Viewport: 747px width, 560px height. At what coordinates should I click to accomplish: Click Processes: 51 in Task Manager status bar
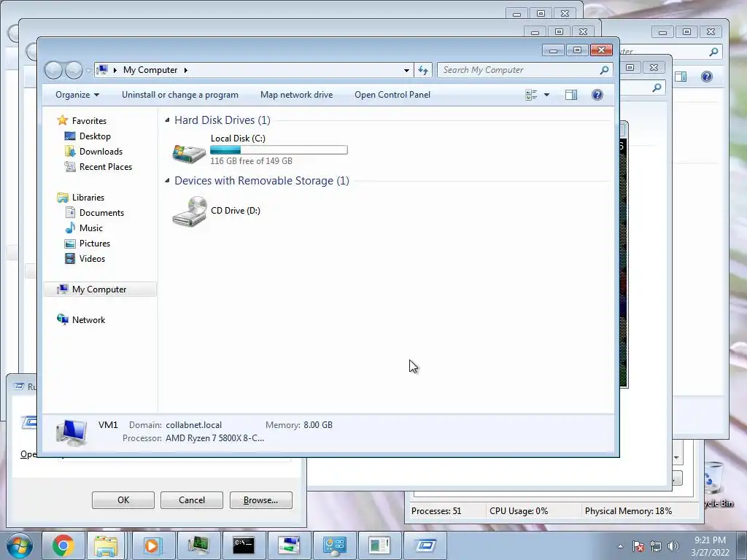coord(436,511)
